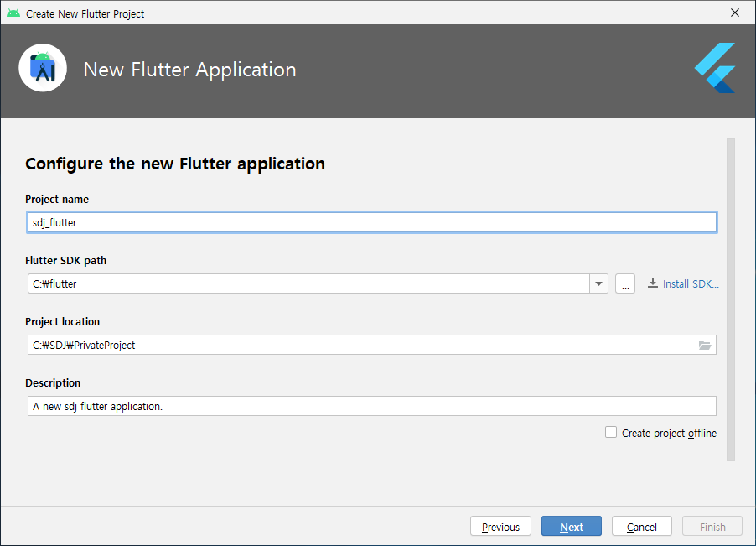Click the 'New Flutter Application' header title
The image size is (756, 546).
tap(189, 70)
